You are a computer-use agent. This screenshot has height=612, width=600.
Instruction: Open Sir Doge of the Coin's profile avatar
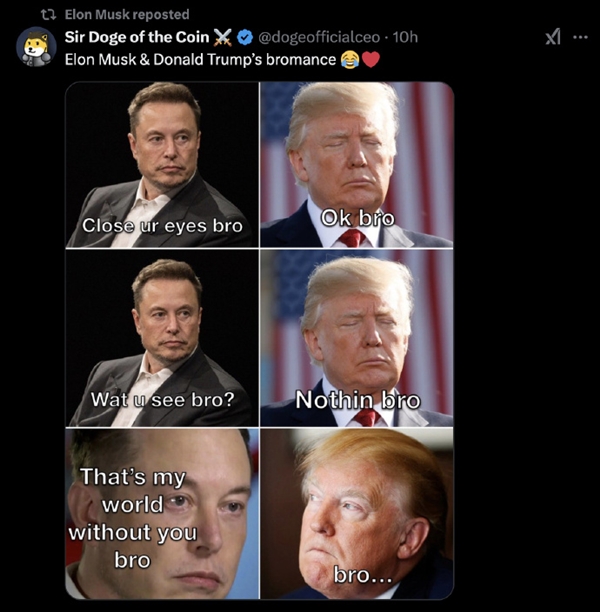point(36,46)
